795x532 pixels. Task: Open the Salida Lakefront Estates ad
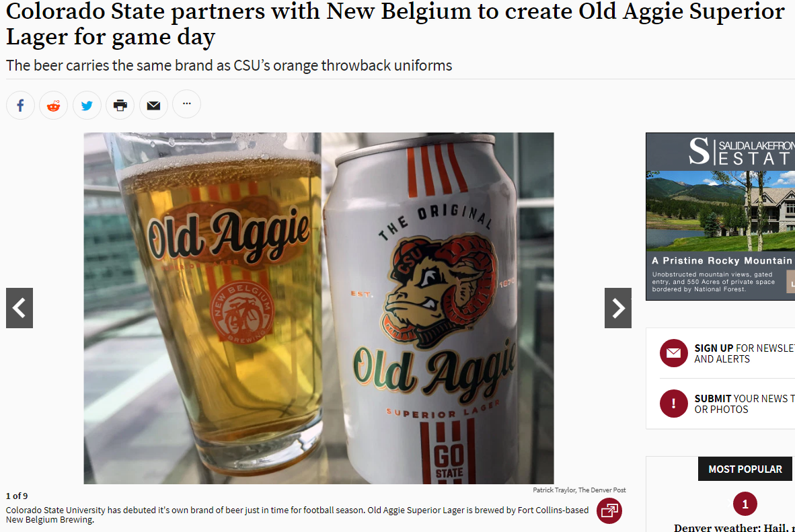pos(720,217)
